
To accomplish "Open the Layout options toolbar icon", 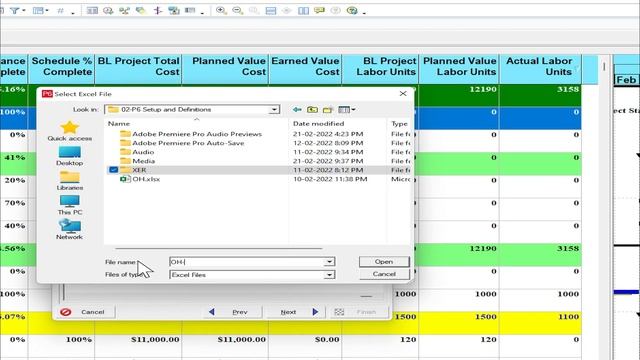I will pyautogui.click(x=38, y=11).
